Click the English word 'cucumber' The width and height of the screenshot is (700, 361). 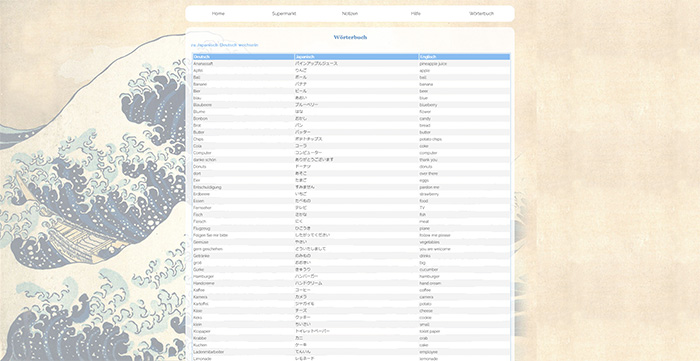pyautogui.click(x=429, y=270)
